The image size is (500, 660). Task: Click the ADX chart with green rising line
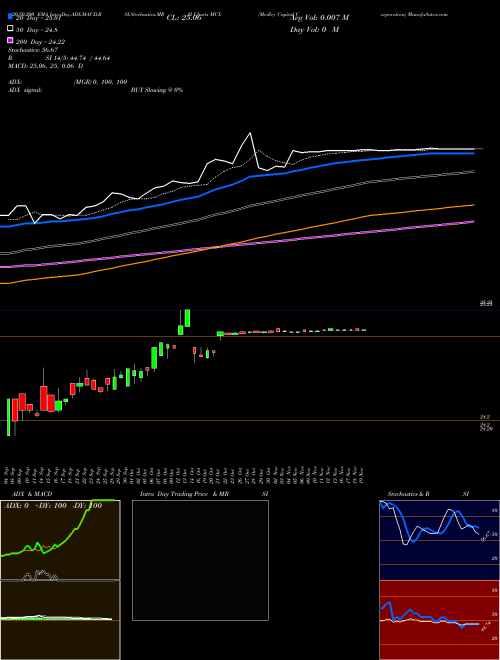(60, 540)
